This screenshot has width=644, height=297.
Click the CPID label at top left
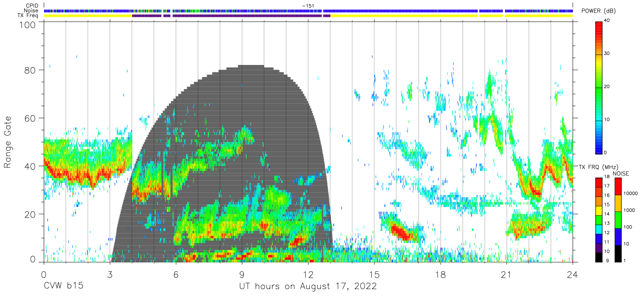click(31, 6)
